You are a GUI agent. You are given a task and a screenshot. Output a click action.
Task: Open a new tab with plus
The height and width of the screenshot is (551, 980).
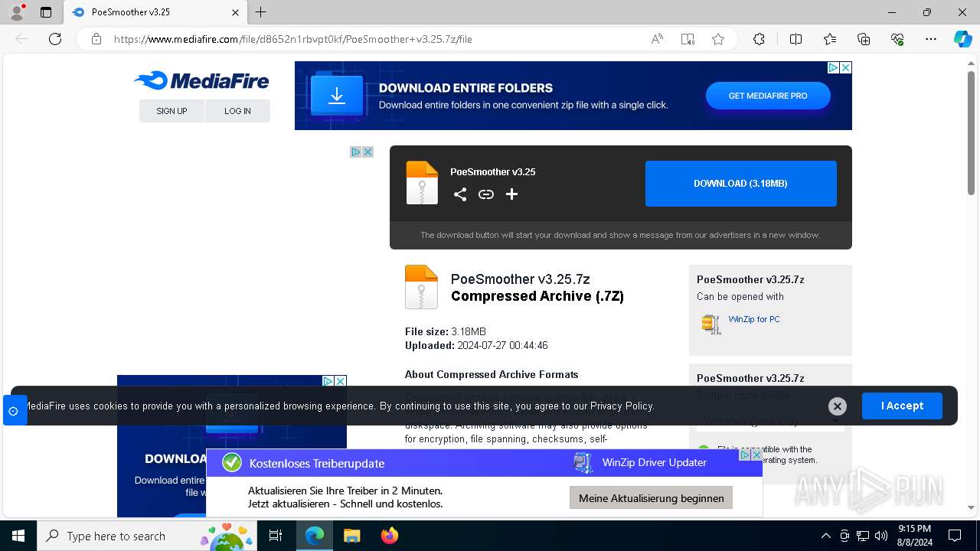[x=261, y=12]
